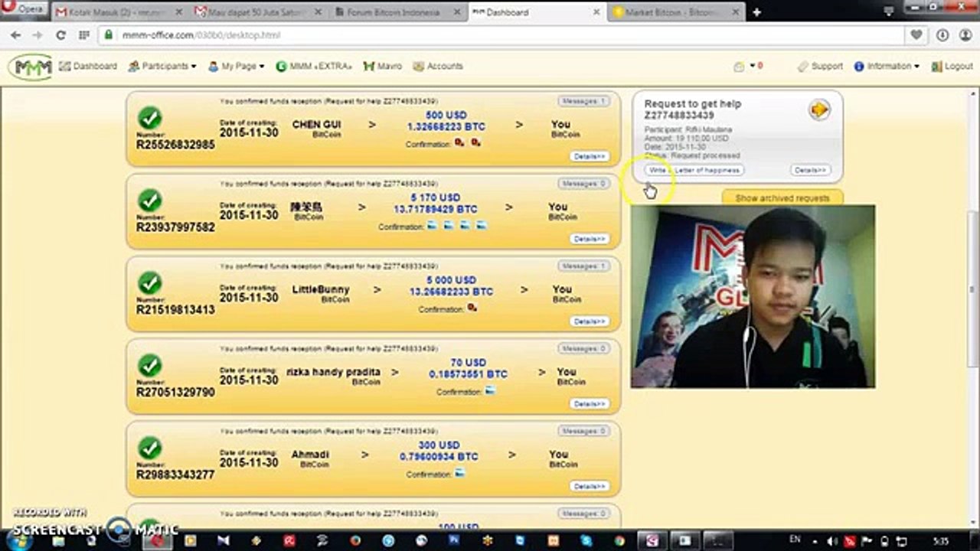The image size is (980, 551).
Task: Open Messages for the Ahmadi order
Action: tap(583, 432)
